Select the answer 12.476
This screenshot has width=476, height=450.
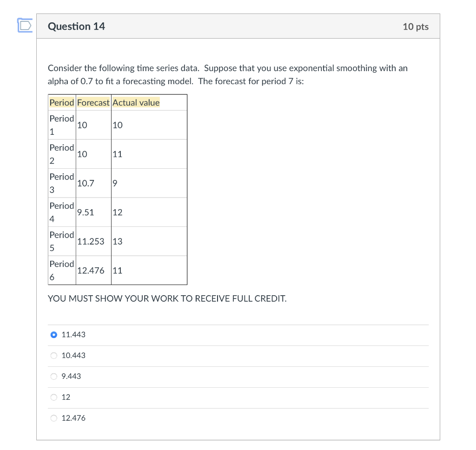pos(54,418)
